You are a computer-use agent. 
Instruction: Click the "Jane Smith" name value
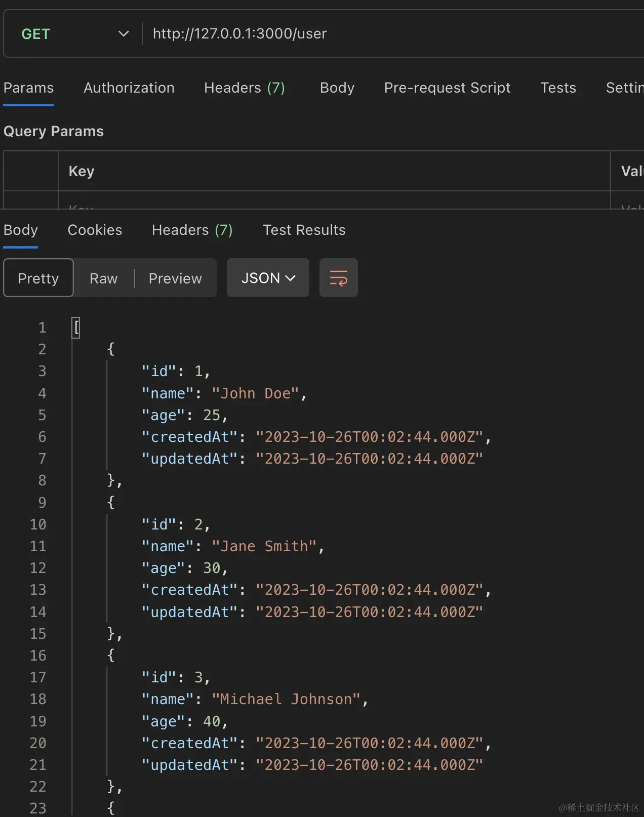coord(264,546)
